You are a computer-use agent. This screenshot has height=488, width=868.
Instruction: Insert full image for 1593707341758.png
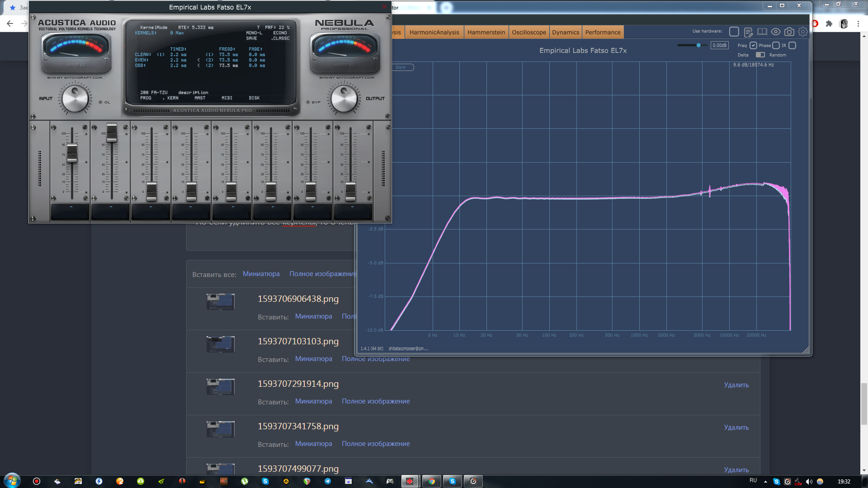tap(376, 444)
